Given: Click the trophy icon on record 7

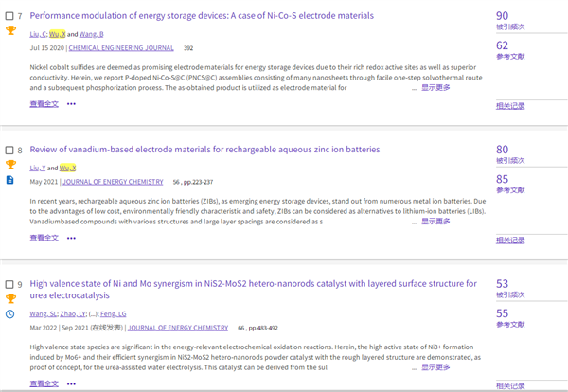Looking at the screenshot, I should pos(10,30).
